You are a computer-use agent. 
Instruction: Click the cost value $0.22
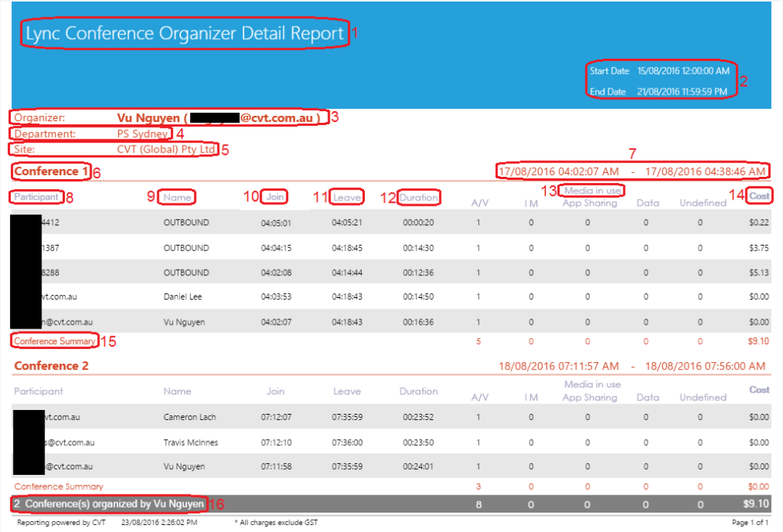point(759,223)
